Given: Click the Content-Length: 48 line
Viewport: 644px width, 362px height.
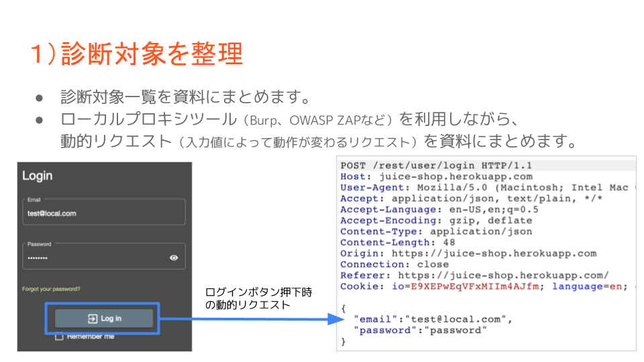Looking at the screenshot, I should click(398, 243).
